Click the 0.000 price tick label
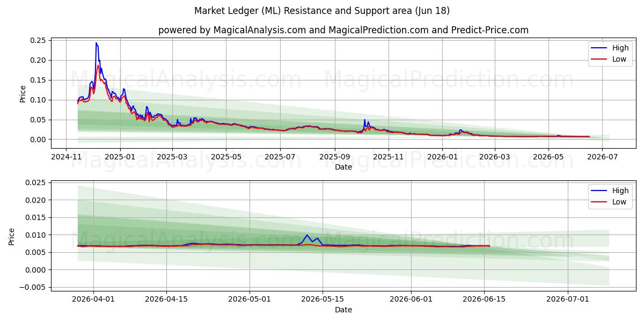The height and width of the screenshot is (322, 644). [x=35, y=270]
